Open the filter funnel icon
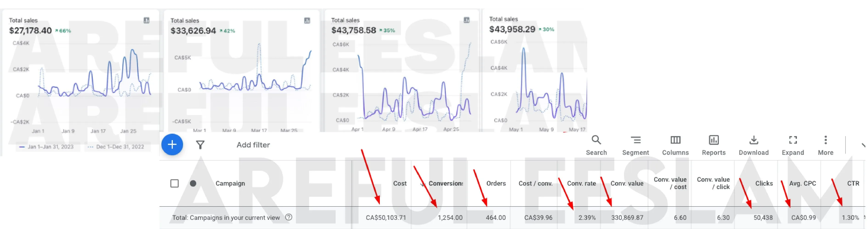 click(200, 145)
